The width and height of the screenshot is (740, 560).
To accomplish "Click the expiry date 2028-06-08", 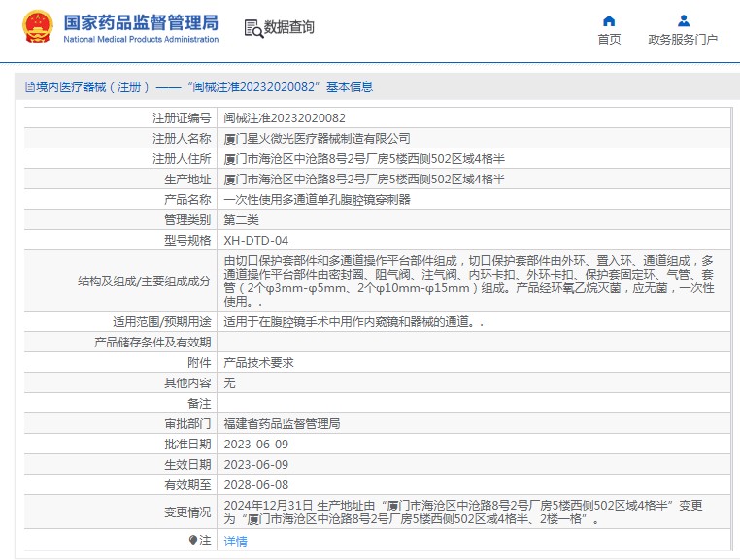I will (256, 485).
